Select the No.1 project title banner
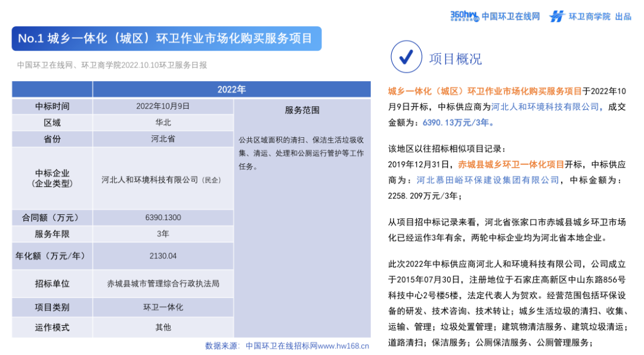The image size is (644, 355). point(167,39)
